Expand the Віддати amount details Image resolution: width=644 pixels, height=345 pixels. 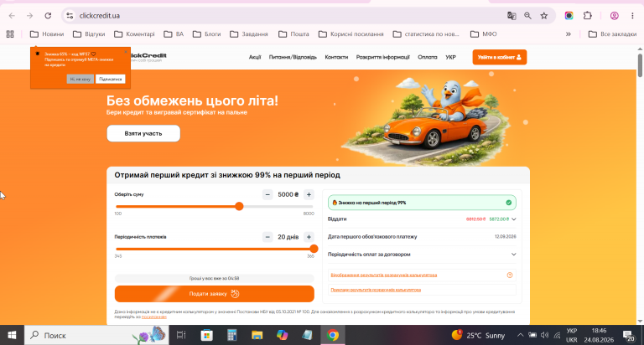click(x=514, y=219)
